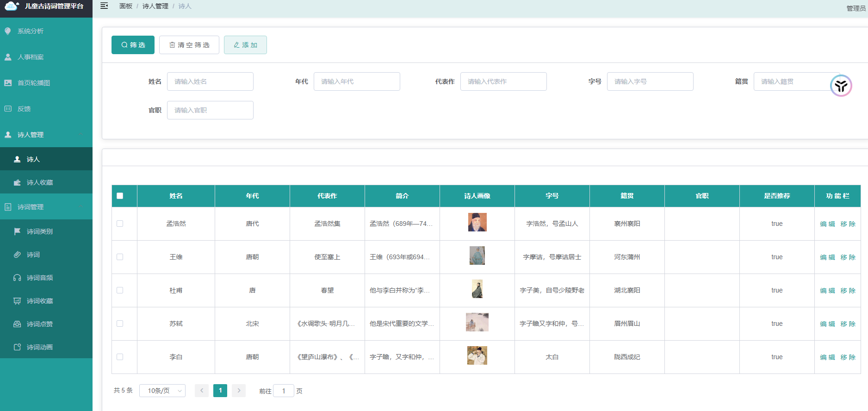Check the 王维 row checkbox

tap(120, 257)
